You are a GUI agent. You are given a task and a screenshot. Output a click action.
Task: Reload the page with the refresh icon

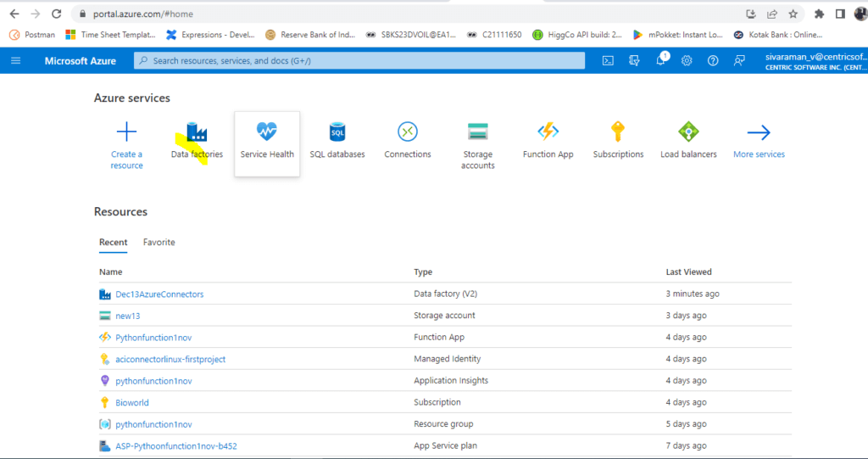point(57,14)
